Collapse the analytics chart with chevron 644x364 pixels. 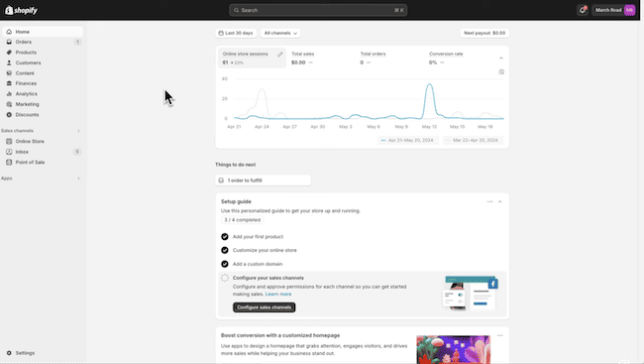(x=501, y=59)
